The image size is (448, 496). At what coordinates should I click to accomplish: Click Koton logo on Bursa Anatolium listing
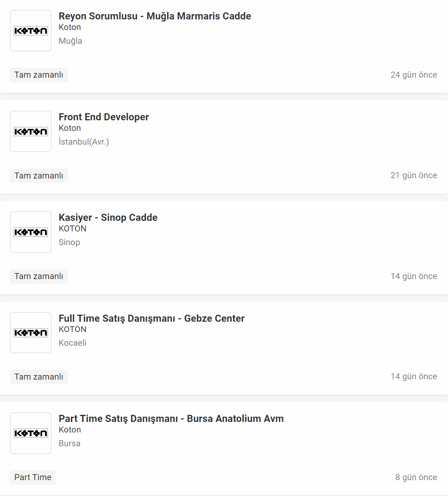(31, 433)
